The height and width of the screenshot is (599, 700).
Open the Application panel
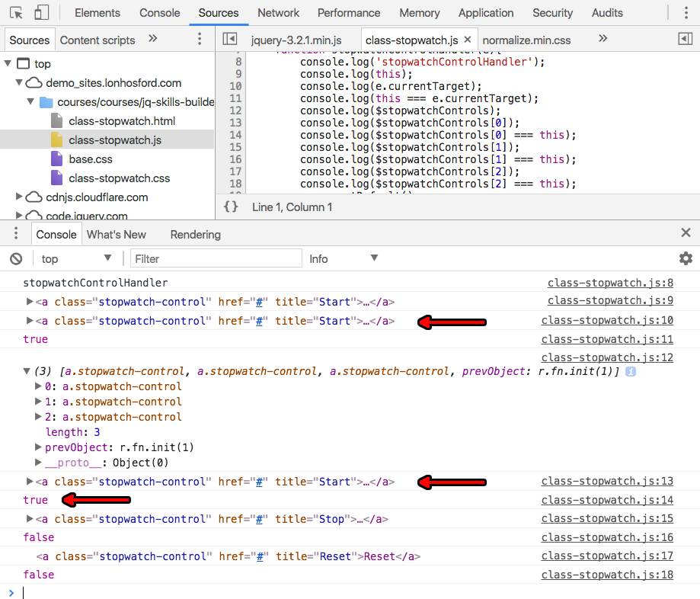click(x=486, y=13)
